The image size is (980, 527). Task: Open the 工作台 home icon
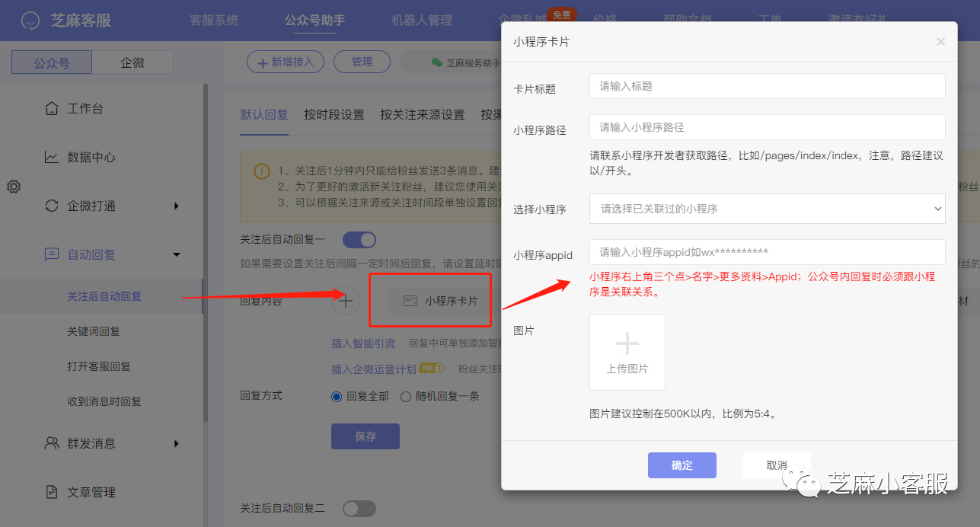pyautogui.click(x=51, y=108)
